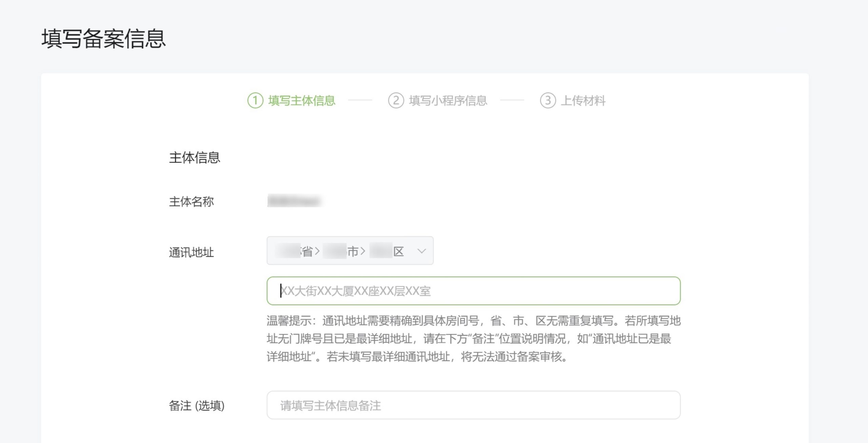Select the 填写主体信息 step label
Screen dimensions: 868x443
pyautogui.click(x=301, y=101)
